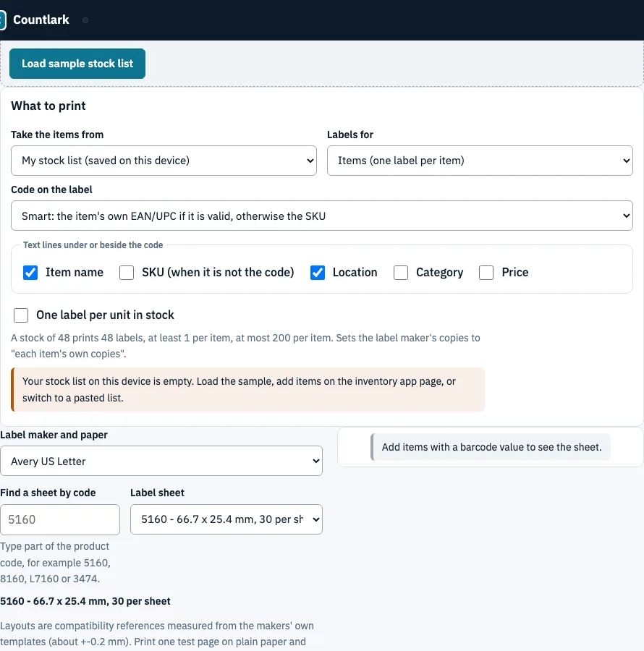Screen dimensions: 644x651
Task: Open the Take the items from dropdown
Action: click(164, 161)
